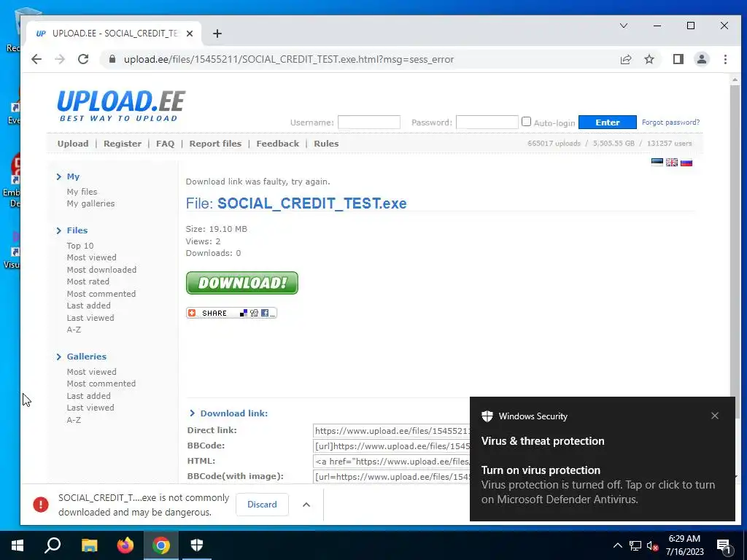This screenshot has height=560, width=747.
Task: Switch language to Estonian flag
Action: click(x=657, y=163)
